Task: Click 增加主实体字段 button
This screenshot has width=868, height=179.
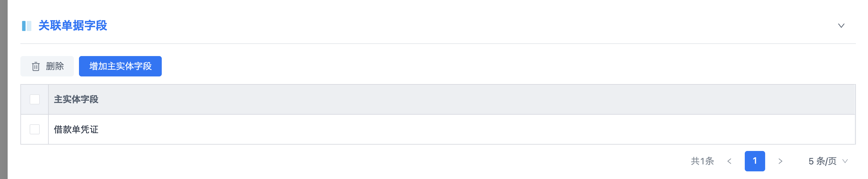Action: click(x=120, y=67)
